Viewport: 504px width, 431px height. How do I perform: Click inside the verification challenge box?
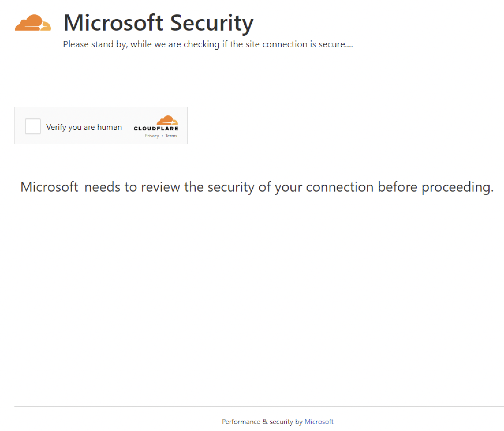coord(101,125)
